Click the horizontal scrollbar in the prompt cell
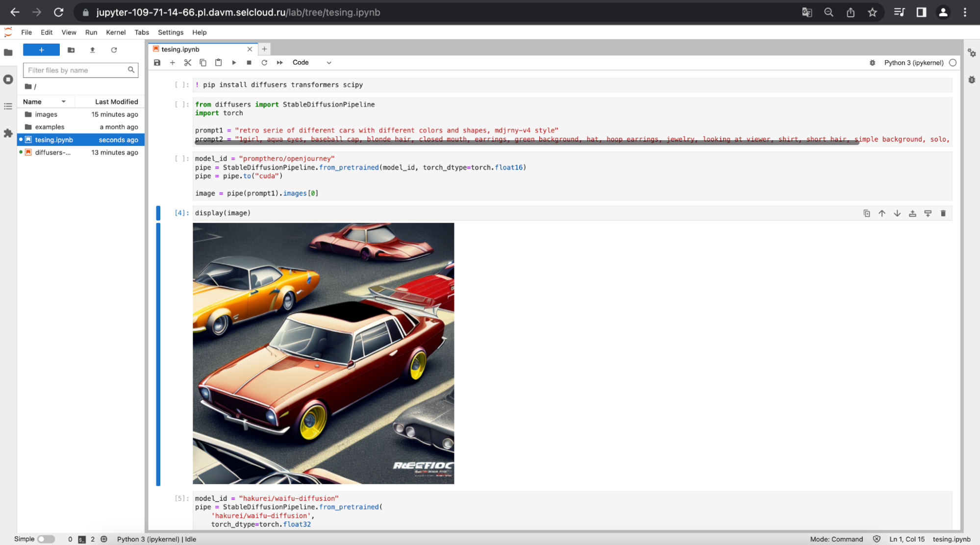980x545 pixels. pos(527,143)
